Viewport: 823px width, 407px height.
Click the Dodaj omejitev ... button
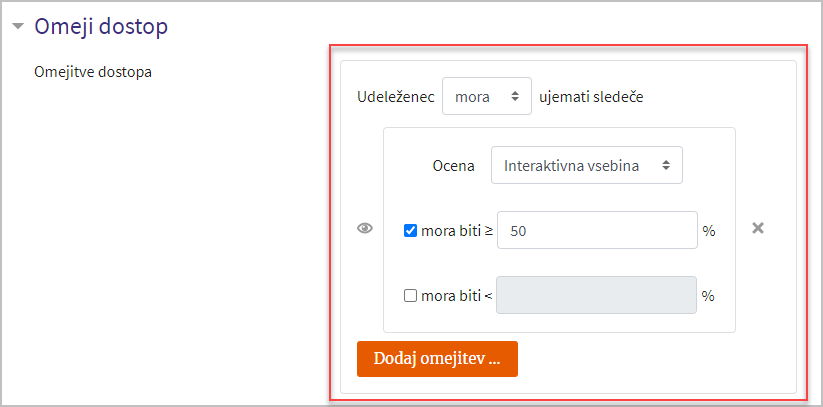coord(437,359)
